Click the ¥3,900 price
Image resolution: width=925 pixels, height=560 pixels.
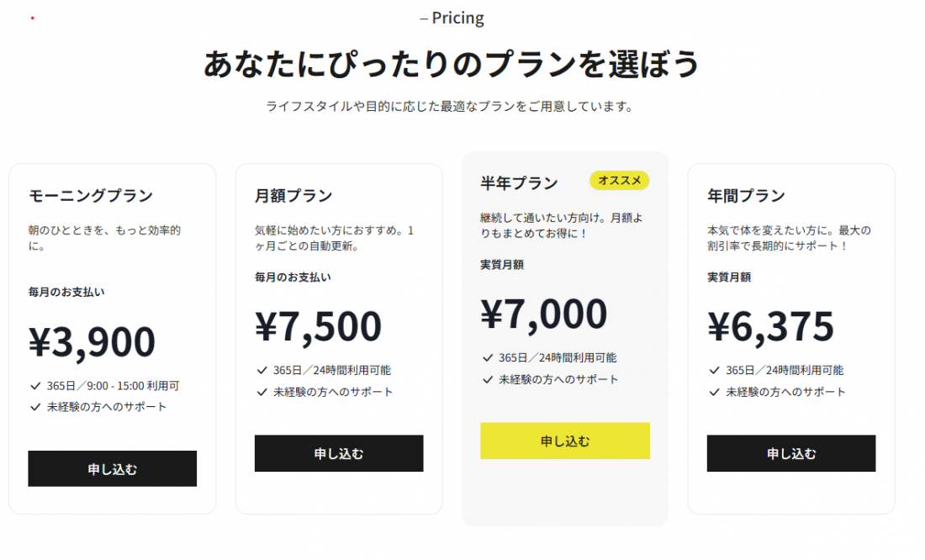92,341
